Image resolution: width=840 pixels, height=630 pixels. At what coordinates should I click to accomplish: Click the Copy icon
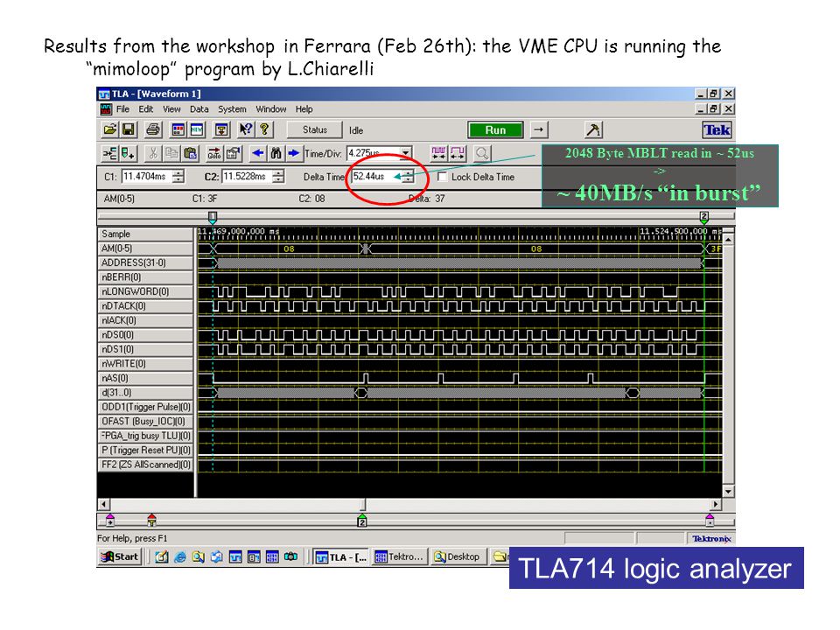coord(171,154)
